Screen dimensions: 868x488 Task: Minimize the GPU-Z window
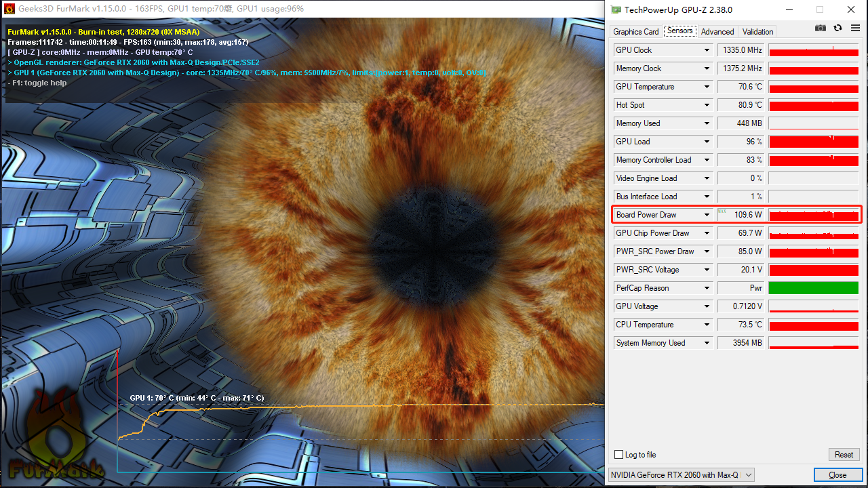[x=789, y=9]
